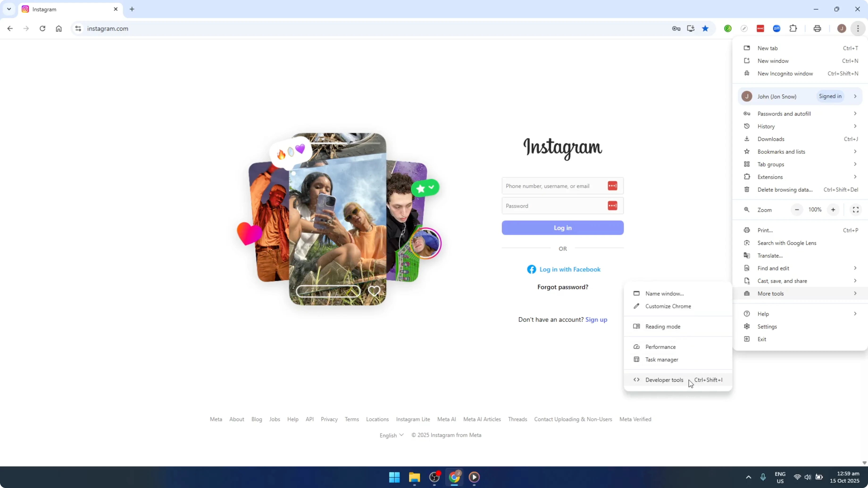Open the English language dropdown

[391, 435]
